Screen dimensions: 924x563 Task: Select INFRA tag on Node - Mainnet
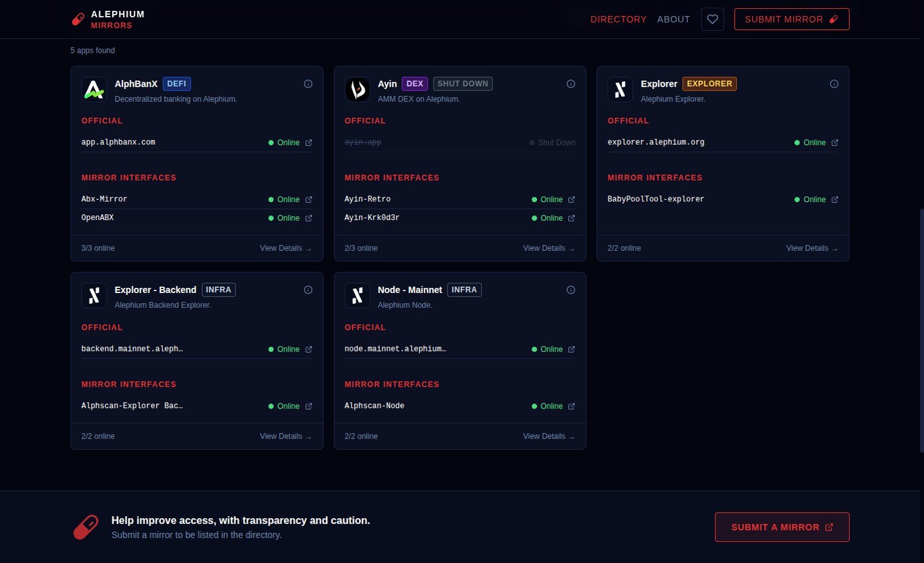click(x=464, y=290)
